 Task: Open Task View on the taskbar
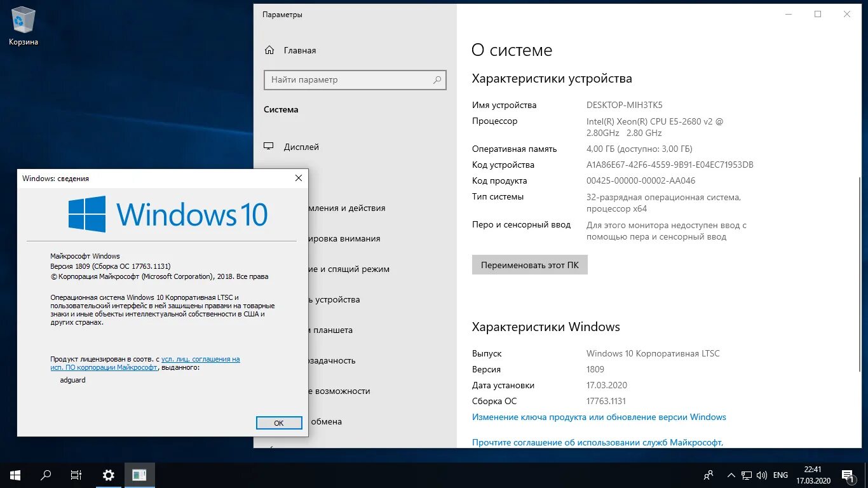tap(76, 475)
